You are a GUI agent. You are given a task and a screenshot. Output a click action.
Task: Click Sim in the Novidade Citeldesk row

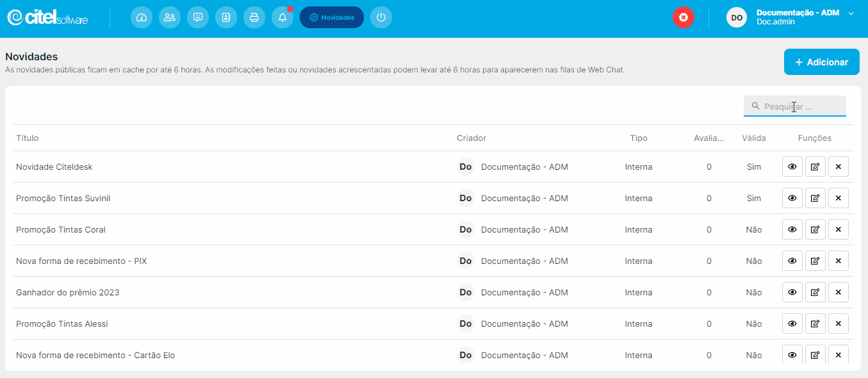(x=754, y=167)
